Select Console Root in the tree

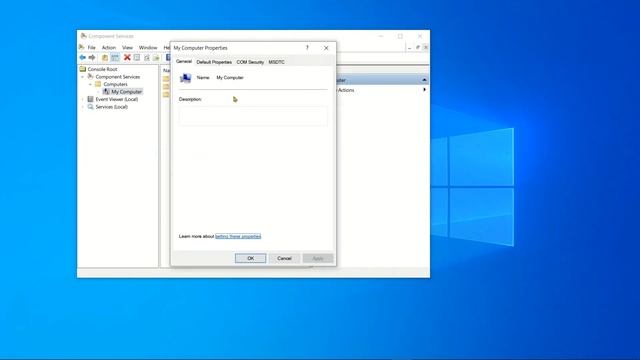102,69
